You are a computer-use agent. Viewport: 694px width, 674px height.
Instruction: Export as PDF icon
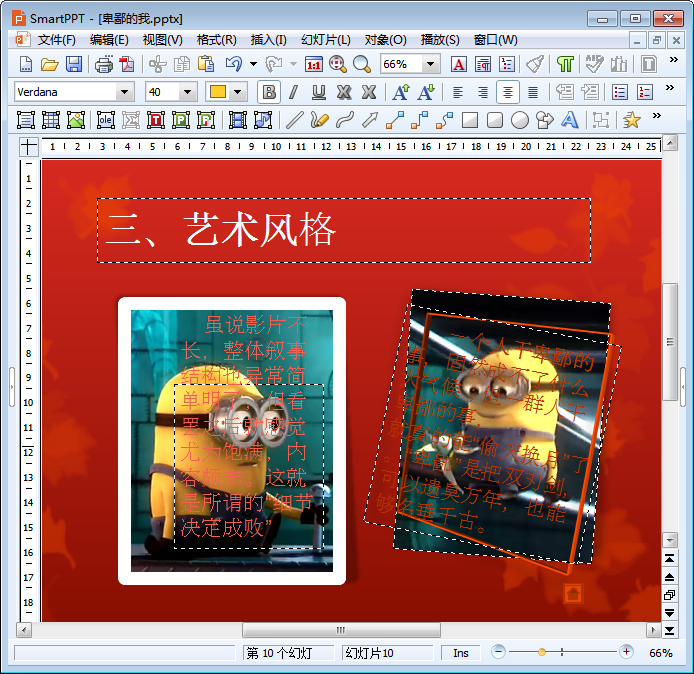pyautogui.click(x=127, y=64)
